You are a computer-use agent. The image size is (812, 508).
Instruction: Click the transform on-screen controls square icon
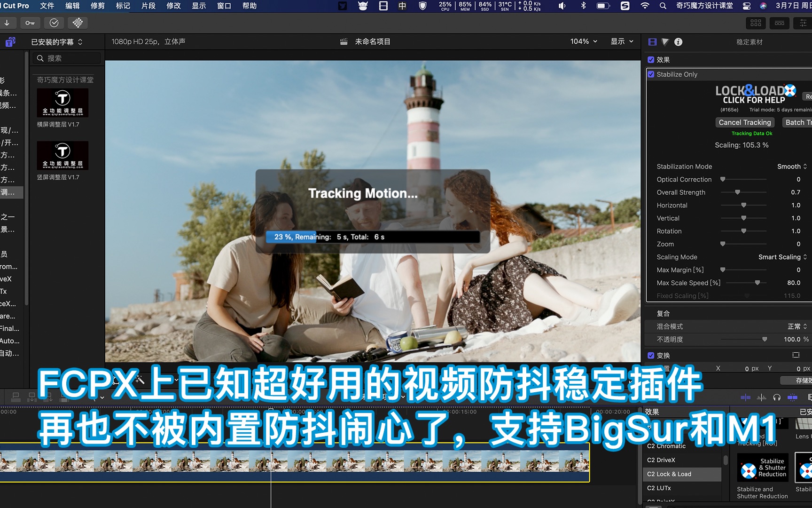point(796,355)
